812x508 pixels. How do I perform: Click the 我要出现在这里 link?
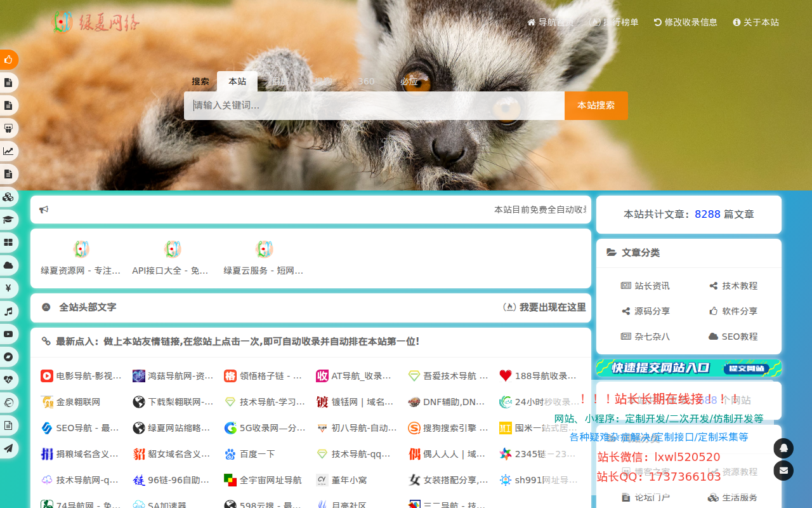pos(544,307)
